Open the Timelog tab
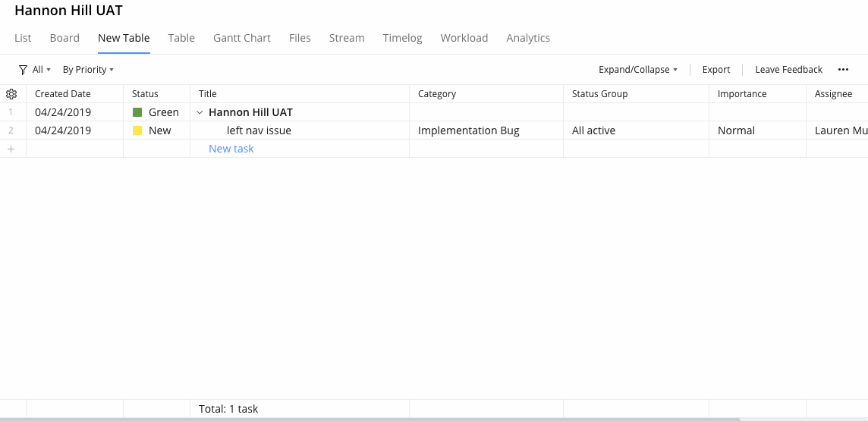This screenshot has height=421, width=868. point(402,38)
